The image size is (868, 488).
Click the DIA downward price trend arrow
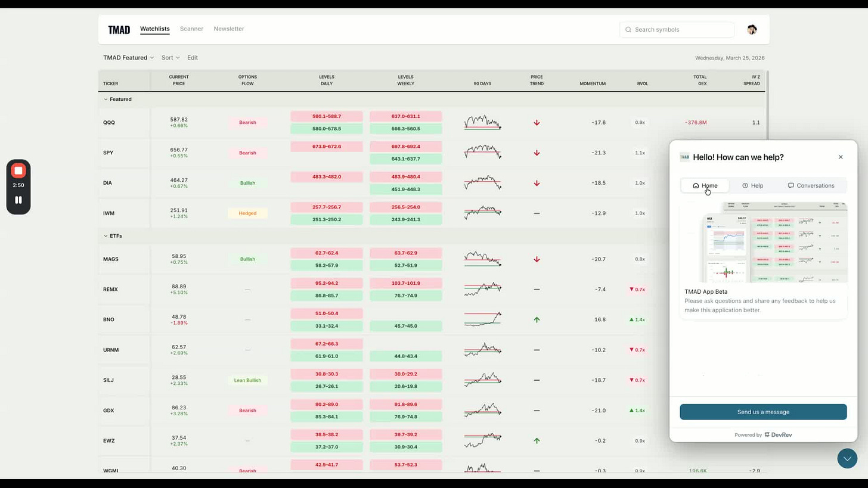tap(537, 183)
